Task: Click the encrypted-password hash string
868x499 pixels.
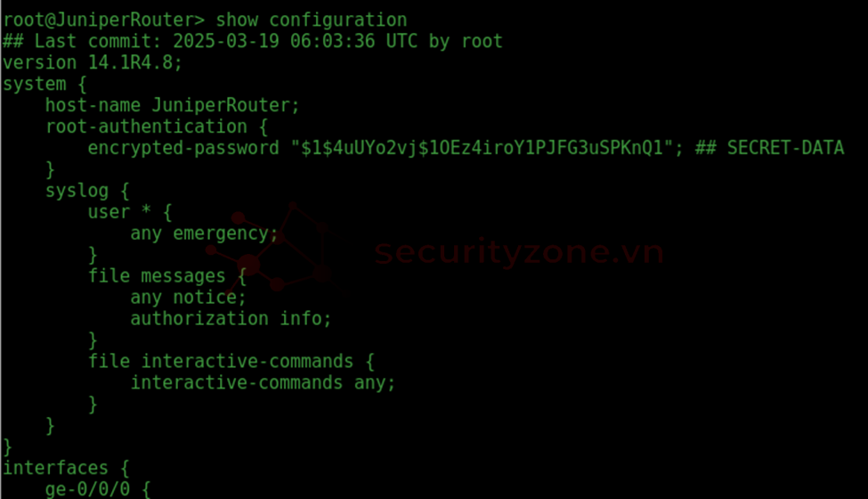Action: coord(483,148)
